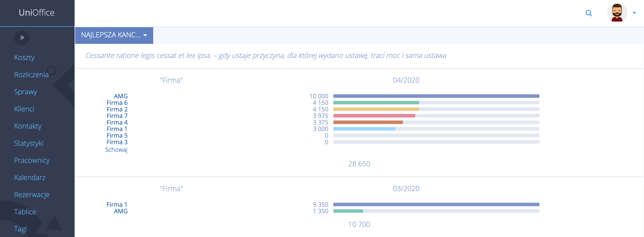Screen dimensions: 644x237
Task: Open Kontakty in the sidebar
Action: pyautogui.click(x=28, y=126)
